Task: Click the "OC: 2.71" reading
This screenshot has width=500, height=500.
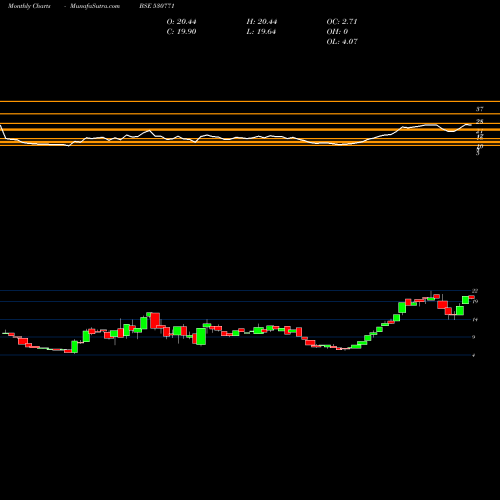Action: click(342, 22)
